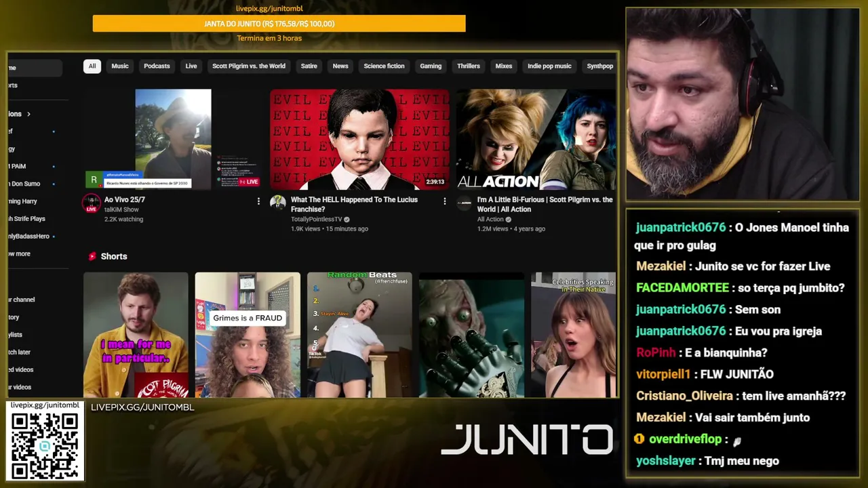
Task: Open the Celebrities Speaking In Their Native short
Action: click(x=574, y=335)
